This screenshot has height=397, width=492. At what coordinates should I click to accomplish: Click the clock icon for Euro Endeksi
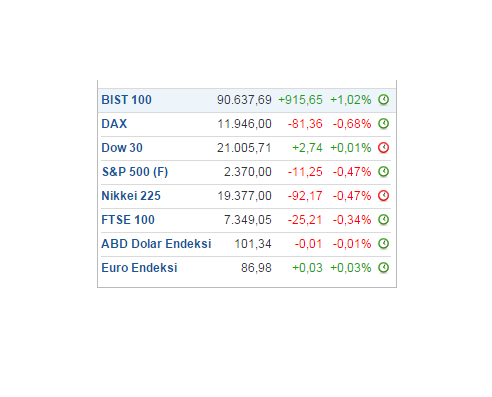(383, 267)
